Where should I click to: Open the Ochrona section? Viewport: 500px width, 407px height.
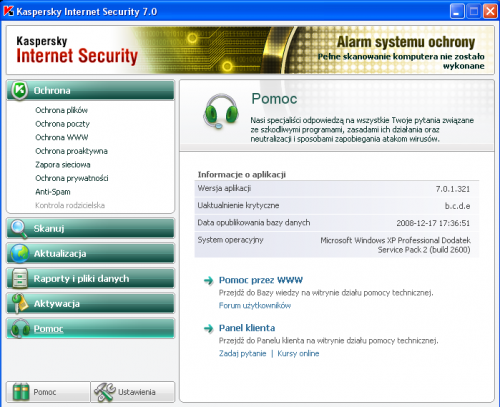click(x=90, y=90)
